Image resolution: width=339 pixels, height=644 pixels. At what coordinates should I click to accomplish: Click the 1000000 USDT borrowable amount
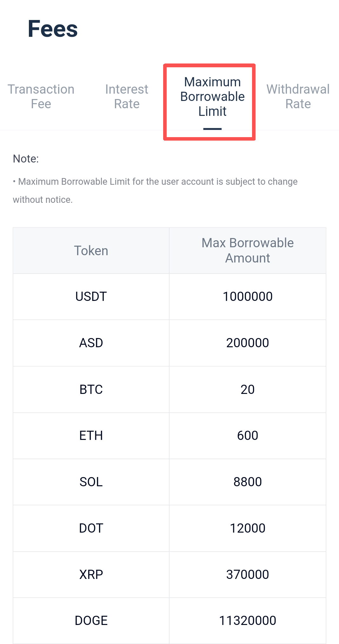click(248, 296)
